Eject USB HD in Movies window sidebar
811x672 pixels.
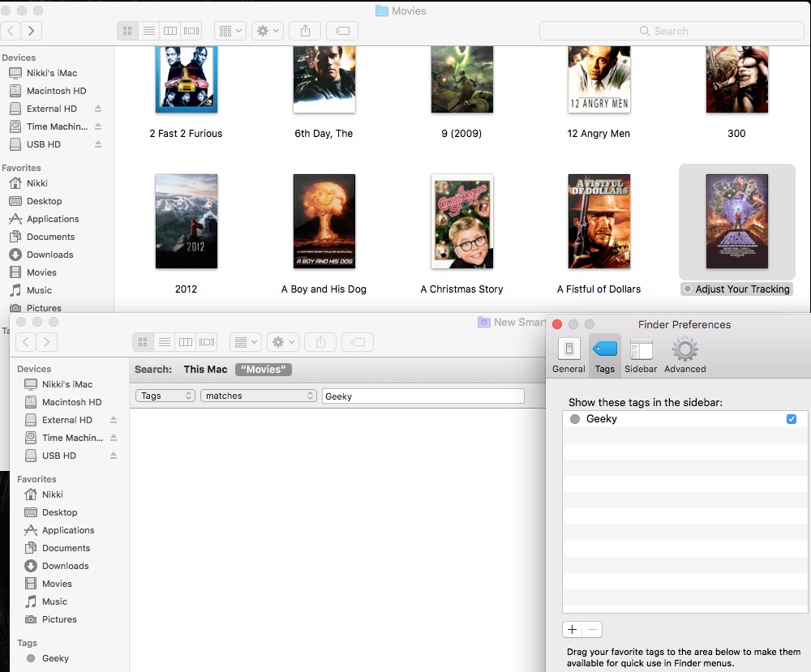pyautogui.click(x=98, y=144)
